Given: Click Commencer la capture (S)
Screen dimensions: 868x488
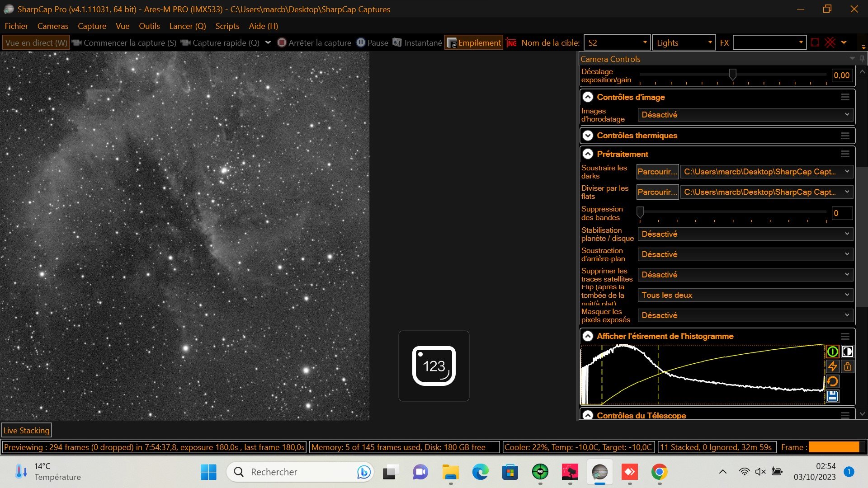Looking at the screenshot, I should [x=124, y=42].
